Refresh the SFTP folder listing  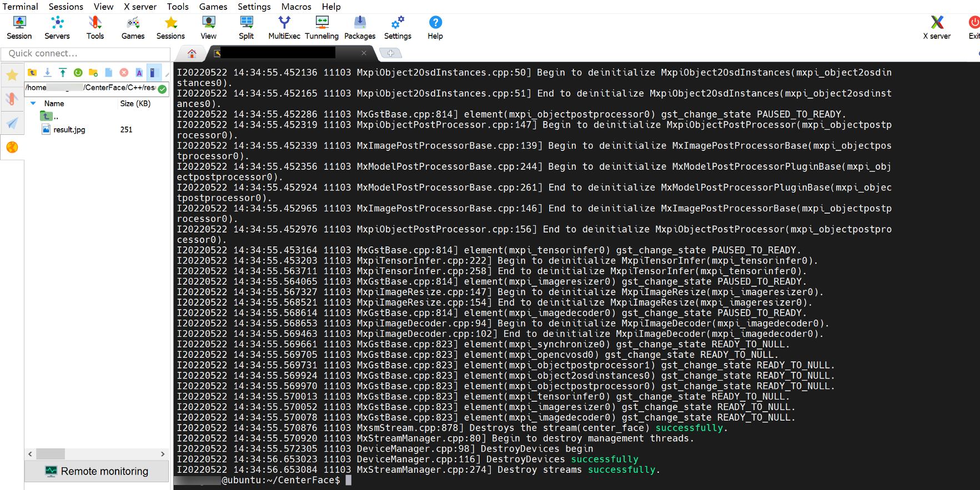click(78, 73)
